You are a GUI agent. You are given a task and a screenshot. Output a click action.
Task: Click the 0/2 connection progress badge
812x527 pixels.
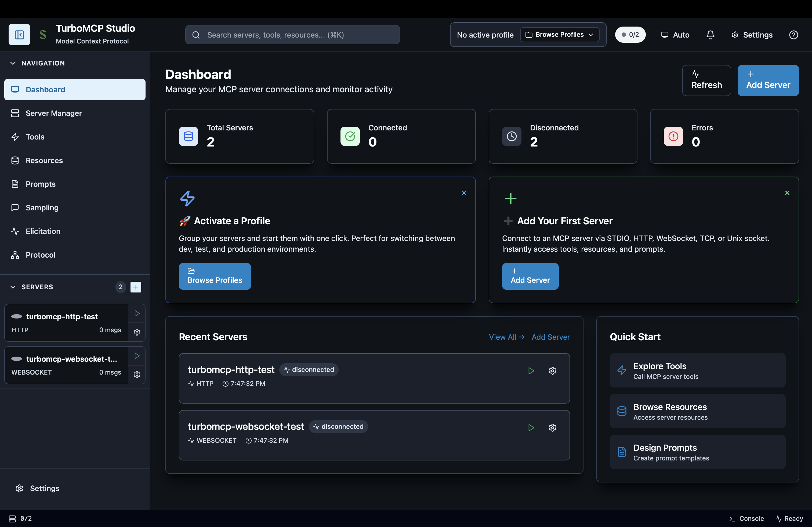click(630, 34)
